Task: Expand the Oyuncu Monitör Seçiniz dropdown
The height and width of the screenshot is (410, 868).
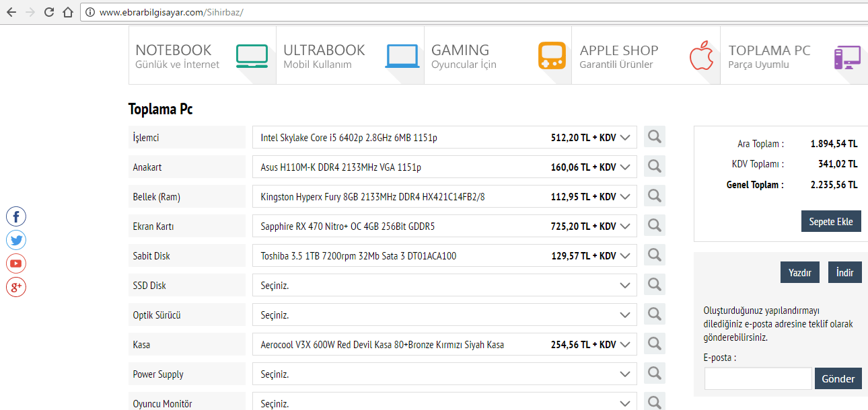Action: [x=445, y=402]
